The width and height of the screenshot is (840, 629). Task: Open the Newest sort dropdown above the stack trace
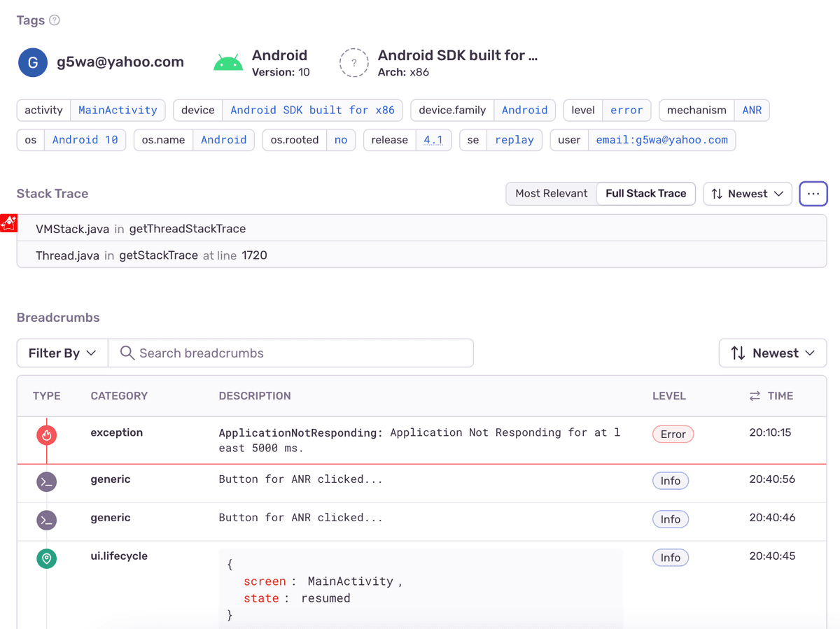(748, 194)
